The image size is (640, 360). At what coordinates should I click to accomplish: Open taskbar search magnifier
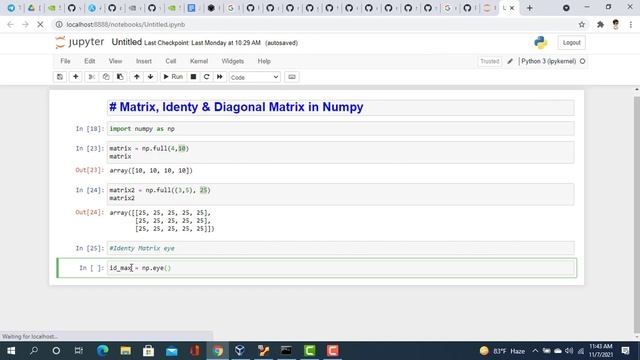pyautogui.click(x=34, y=351)
